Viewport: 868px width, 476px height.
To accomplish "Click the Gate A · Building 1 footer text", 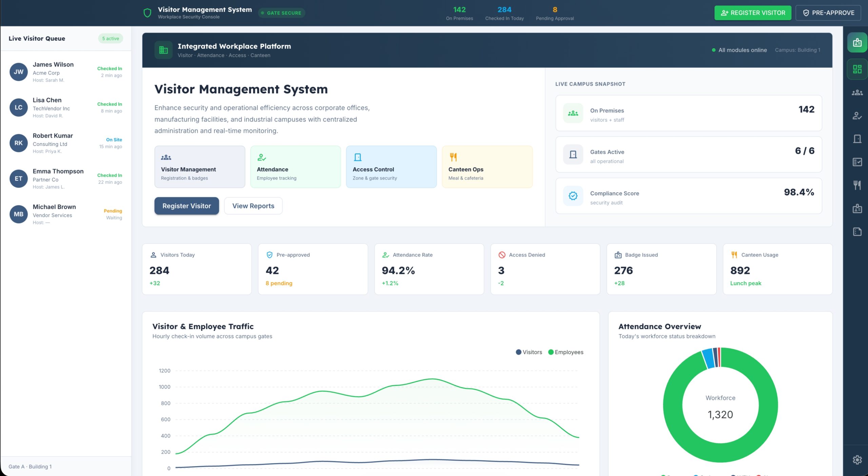I will [30, 467].
